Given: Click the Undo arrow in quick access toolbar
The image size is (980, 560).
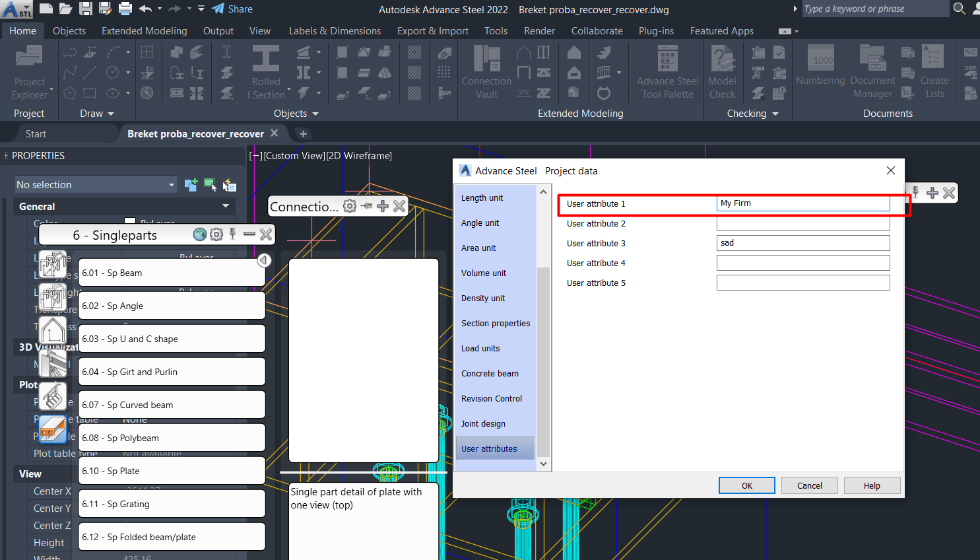Looking at the screenshot, I should coord(145,9).
